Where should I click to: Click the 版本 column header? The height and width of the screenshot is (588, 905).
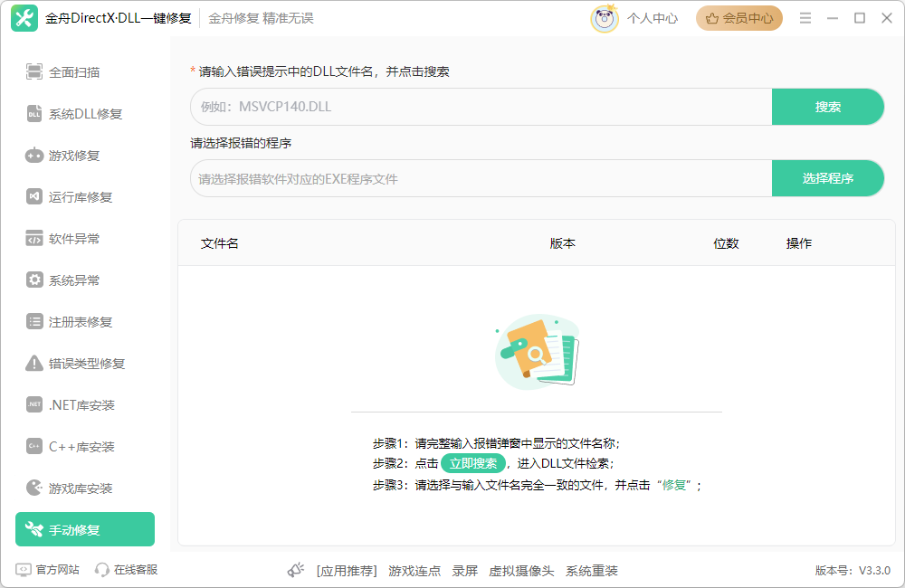[562, 243]
